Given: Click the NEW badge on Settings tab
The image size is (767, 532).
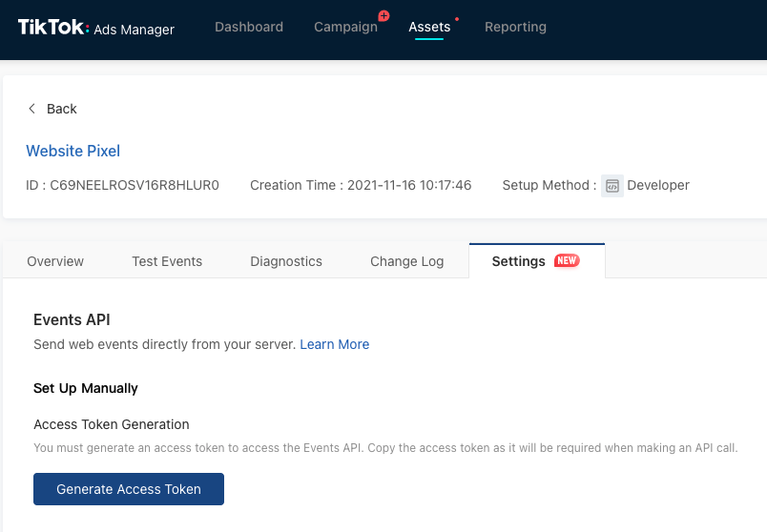Looking at the screenshot, I should coord(567,260).
